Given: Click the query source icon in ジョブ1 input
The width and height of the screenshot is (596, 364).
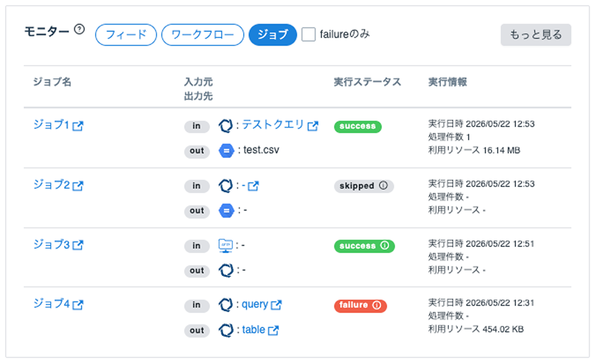Looking at the screenshot, I should tap(226, 126).
